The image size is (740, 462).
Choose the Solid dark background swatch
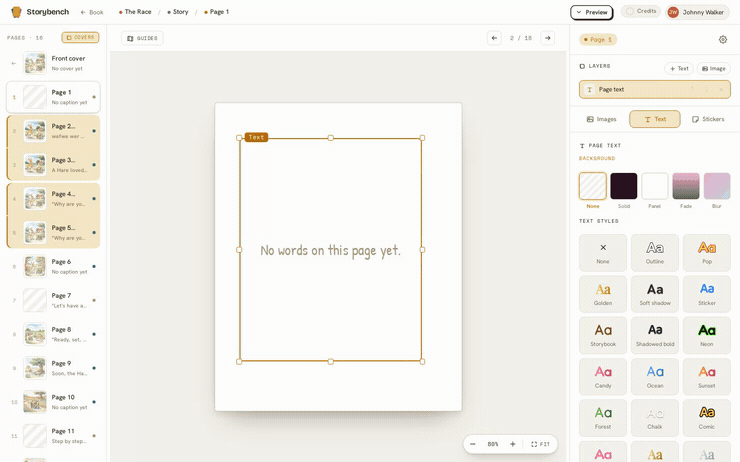[623, 186]
